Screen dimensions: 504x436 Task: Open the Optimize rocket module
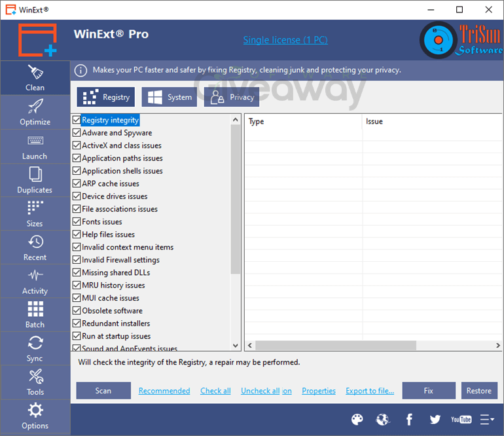[x=35, y=113]
